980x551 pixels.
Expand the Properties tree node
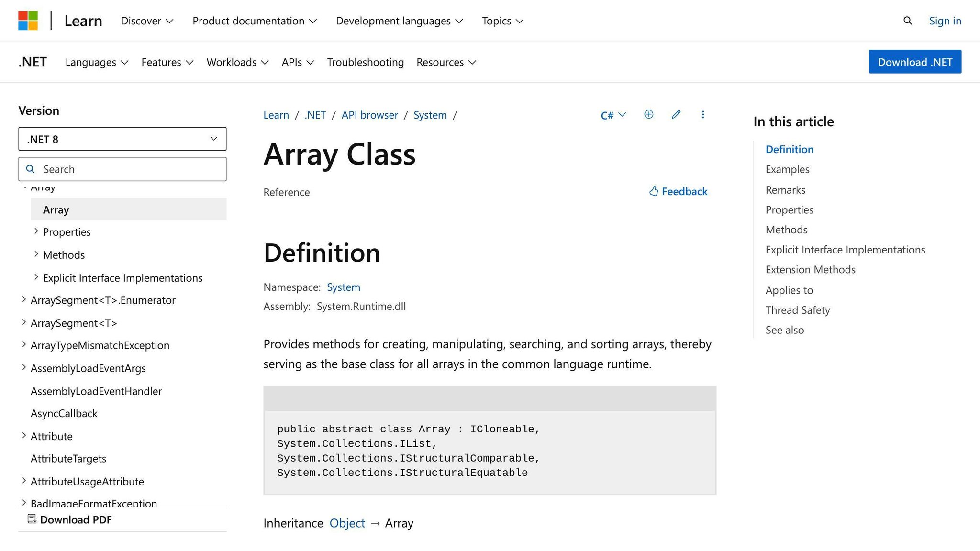(x=36, y=231)
